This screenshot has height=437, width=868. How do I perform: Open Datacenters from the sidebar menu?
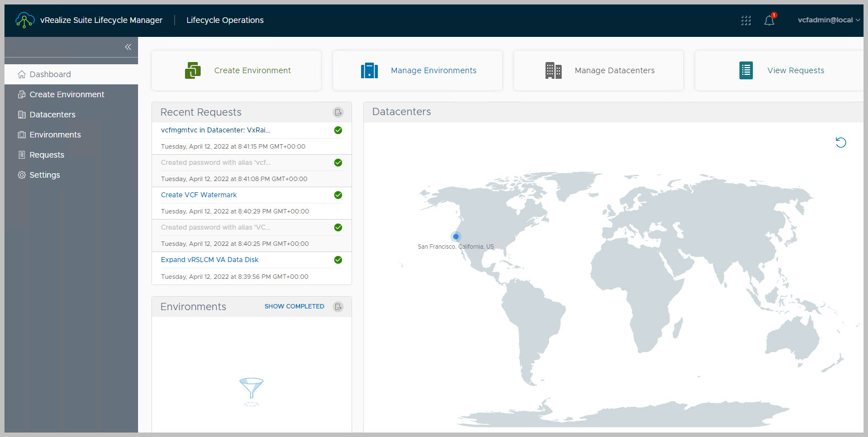[x=52, y=115]
